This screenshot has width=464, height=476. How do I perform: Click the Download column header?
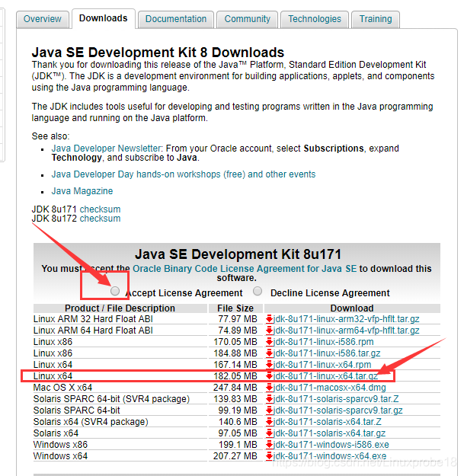352,308
